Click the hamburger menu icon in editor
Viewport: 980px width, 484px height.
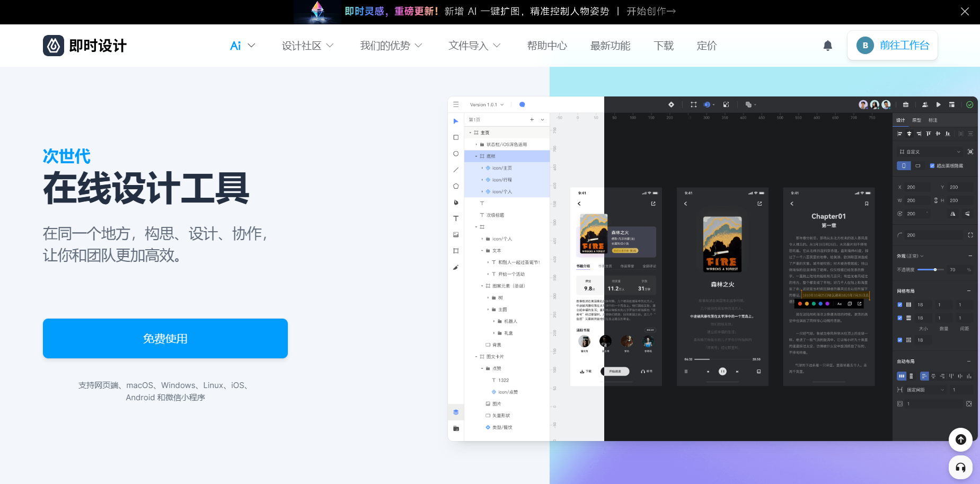pos(456,105)
